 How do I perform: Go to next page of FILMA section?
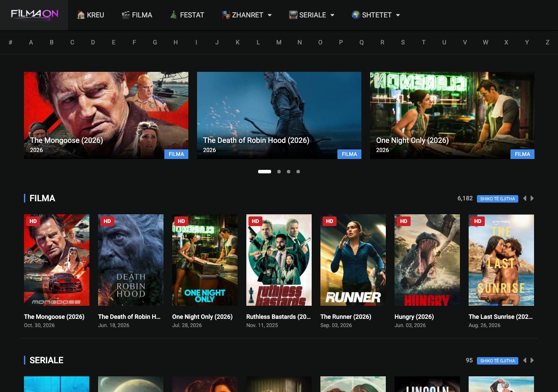pyautogui.click(x=532, y=198)
